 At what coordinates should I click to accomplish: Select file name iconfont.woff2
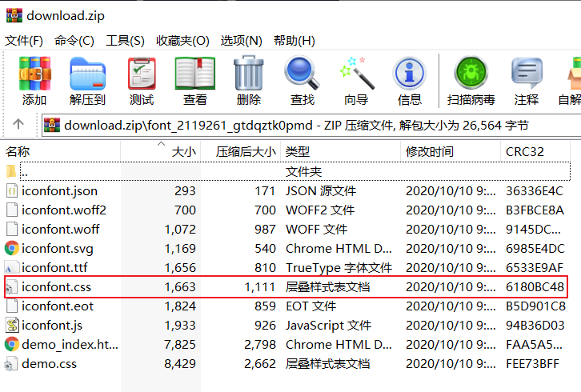click(x=64, y=210)
